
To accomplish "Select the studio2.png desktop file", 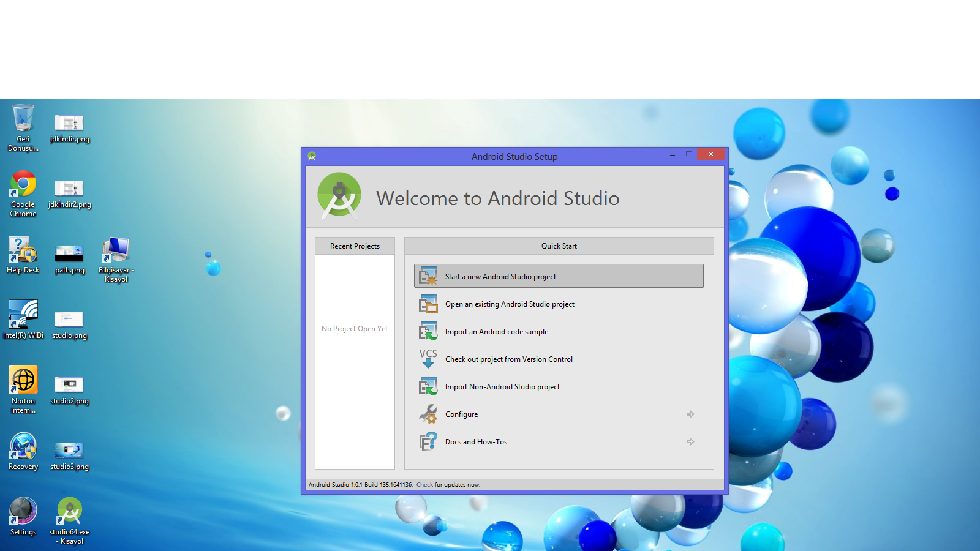I will [69, 390].
